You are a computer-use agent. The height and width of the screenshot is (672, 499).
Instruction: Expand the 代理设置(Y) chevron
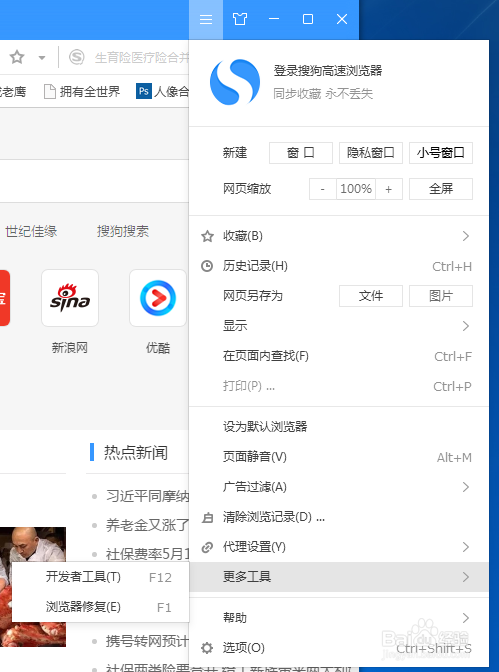pyautogui.click(x=466, y=547)
